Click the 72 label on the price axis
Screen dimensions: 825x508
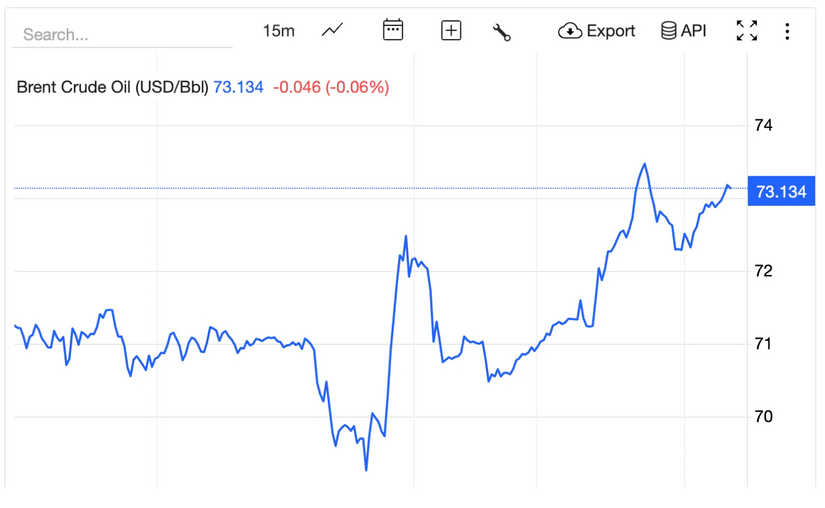(763, 271)
